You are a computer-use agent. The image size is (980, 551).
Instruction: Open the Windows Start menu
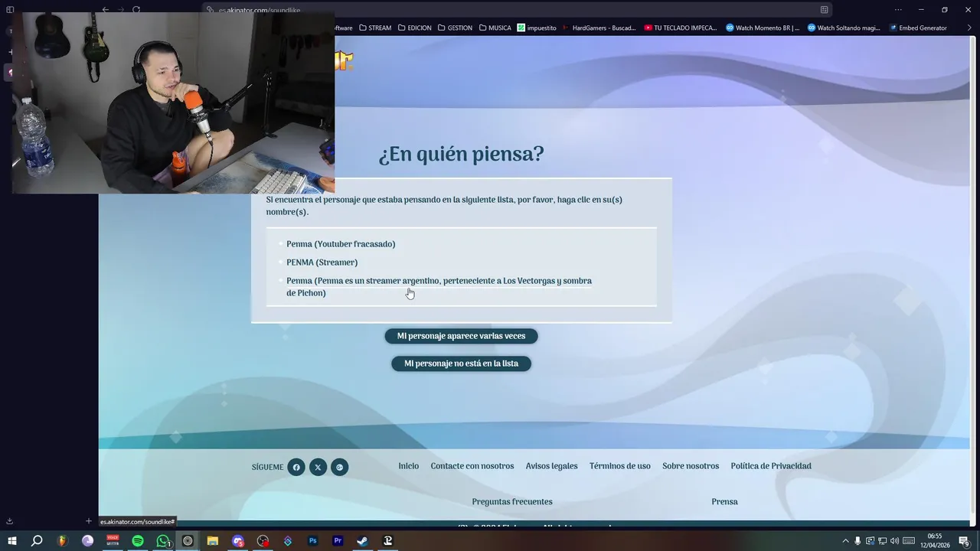(11, 541)
